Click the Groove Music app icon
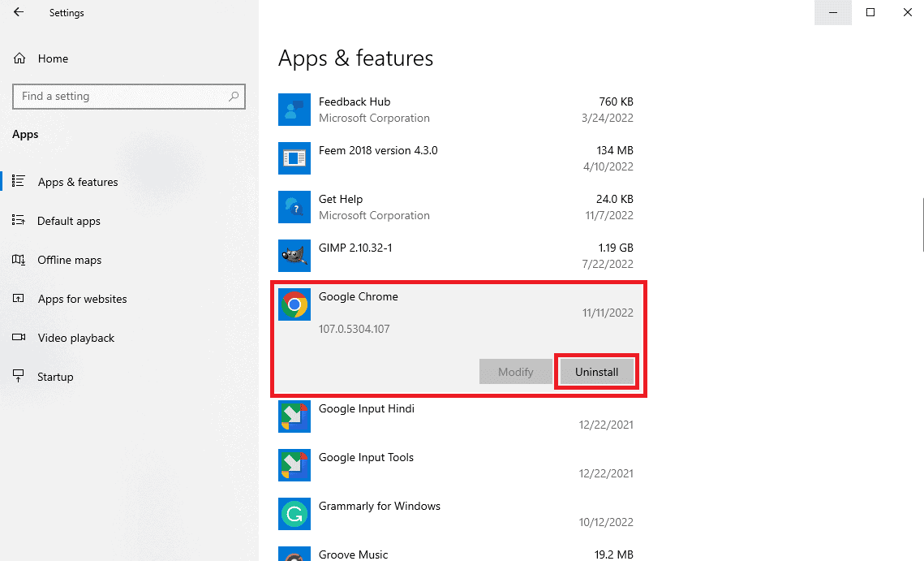Viewport: 924px width, 561px height. click(294, 555)
